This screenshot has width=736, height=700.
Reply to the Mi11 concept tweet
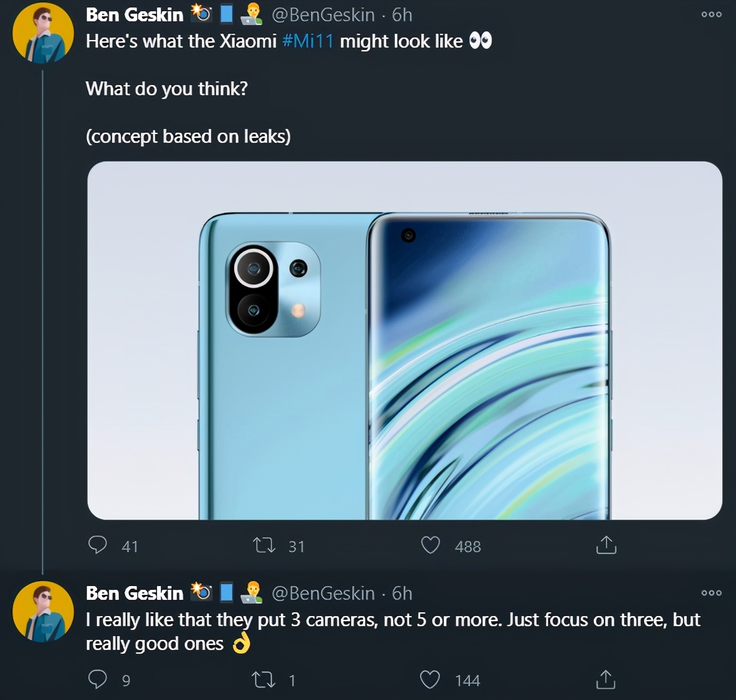pyautogui.click(x=98, y=545)
